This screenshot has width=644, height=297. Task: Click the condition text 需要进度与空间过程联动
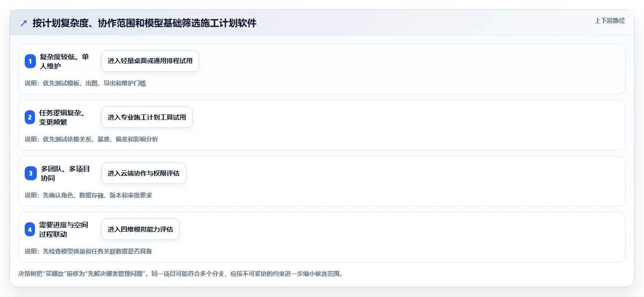click(64, 229)
